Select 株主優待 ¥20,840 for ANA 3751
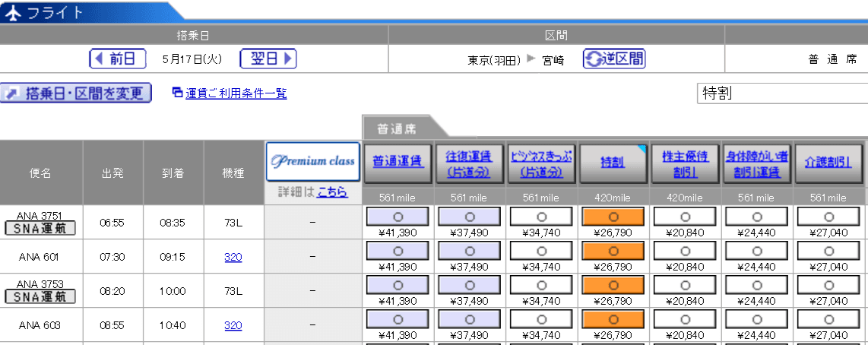 point(686,217)
